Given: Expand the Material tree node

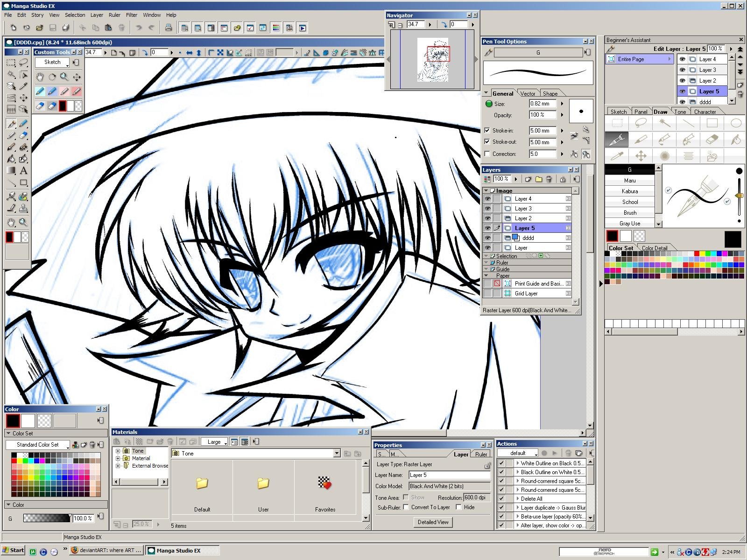Looking at the screenshot, I should [118, 458].
